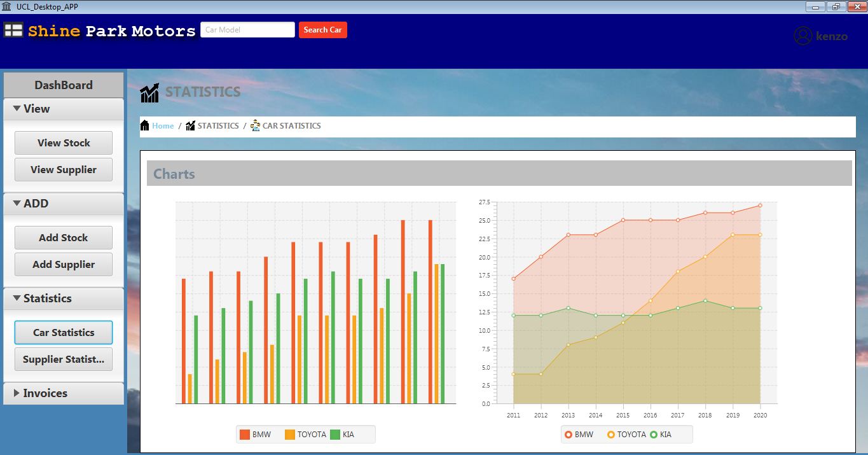Select the Car Statistics button

click(x=64, y=332)
